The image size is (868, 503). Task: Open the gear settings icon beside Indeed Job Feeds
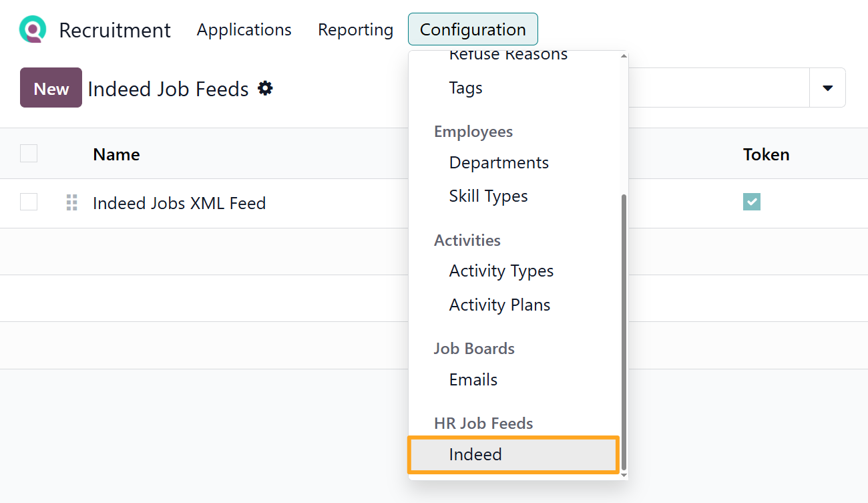tap(265, 88)
